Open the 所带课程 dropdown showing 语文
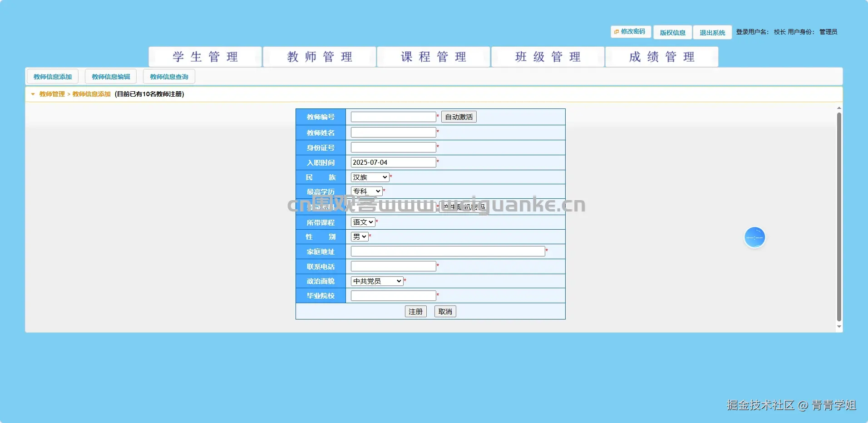Viewport: 868px width, 423px height. pos(363,222)
